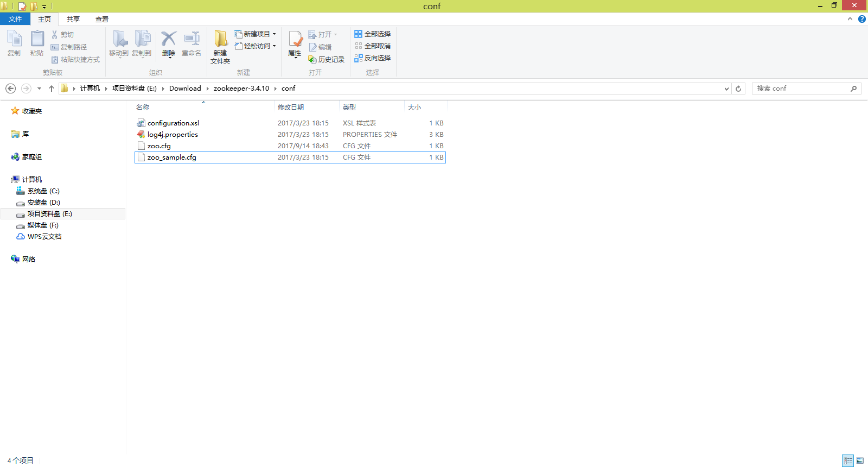868x467 pixels.
Task: Click the forward navigation arrow
Action: 26,89
